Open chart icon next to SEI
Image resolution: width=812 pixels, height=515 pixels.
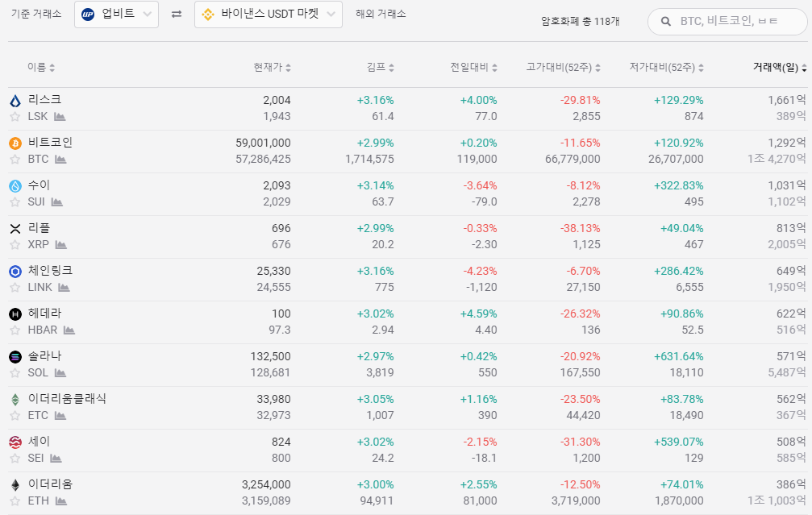(x=56, y=458)
